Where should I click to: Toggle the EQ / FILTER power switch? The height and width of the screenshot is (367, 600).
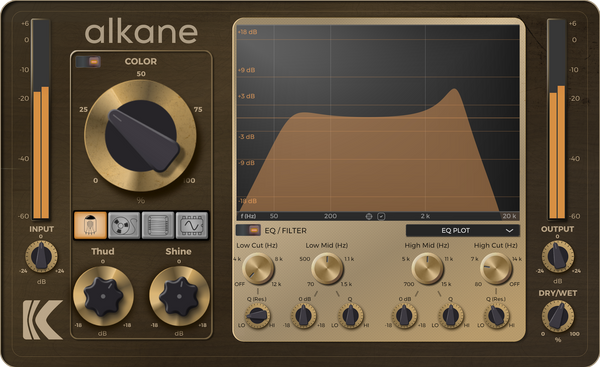pos(248,230)
